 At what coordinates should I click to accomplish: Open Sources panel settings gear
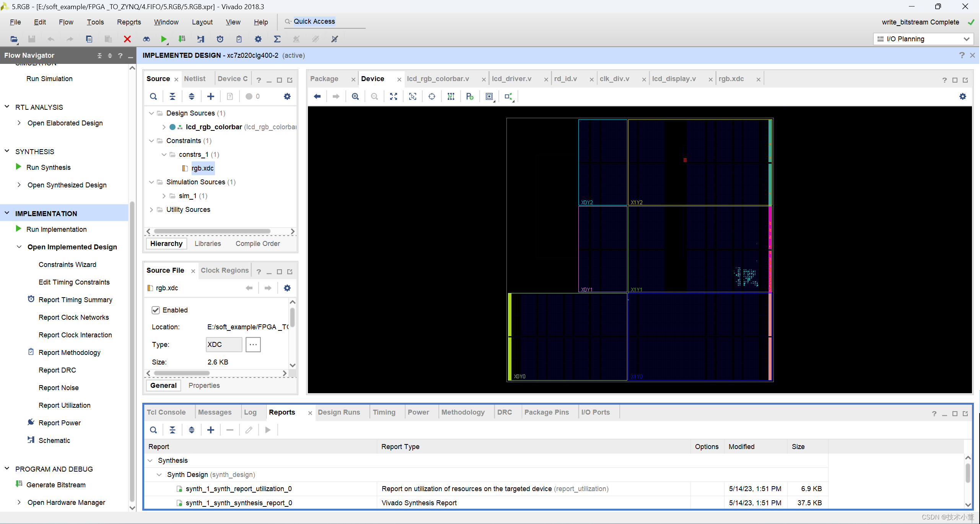(287, 96)
